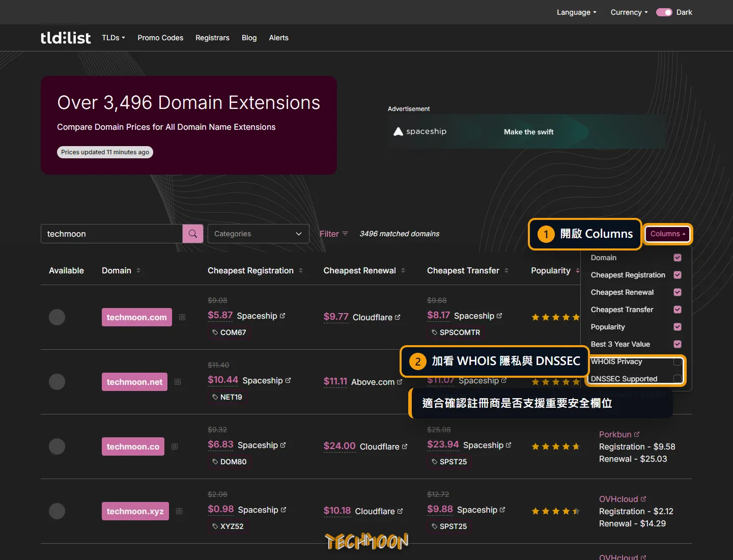This screenshot has height=560, width=733.
Task: Open the techmoon.com domain button
Action: [137, 317]
